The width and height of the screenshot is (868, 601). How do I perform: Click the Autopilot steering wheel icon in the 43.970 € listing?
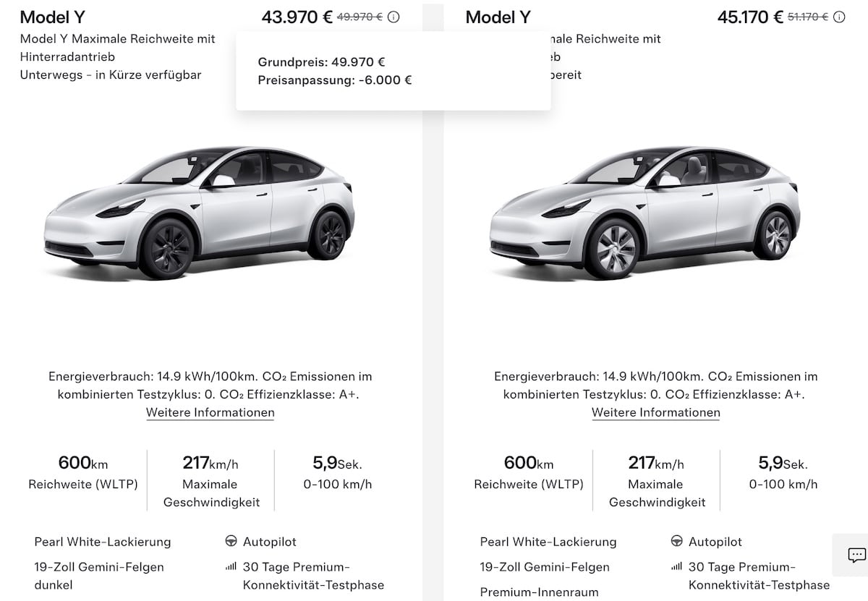point(231,542)
